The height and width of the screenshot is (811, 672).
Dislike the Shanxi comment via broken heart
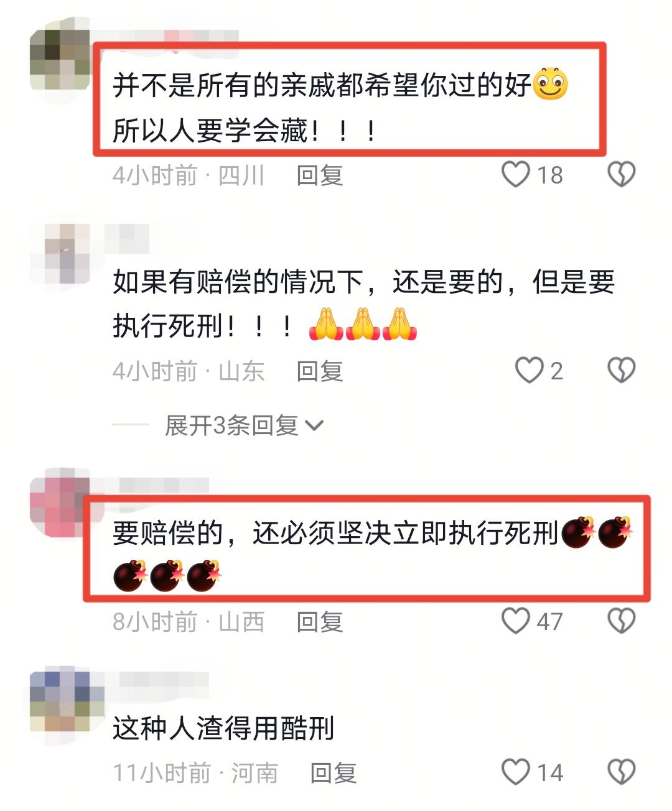click(x=621, y=621)
